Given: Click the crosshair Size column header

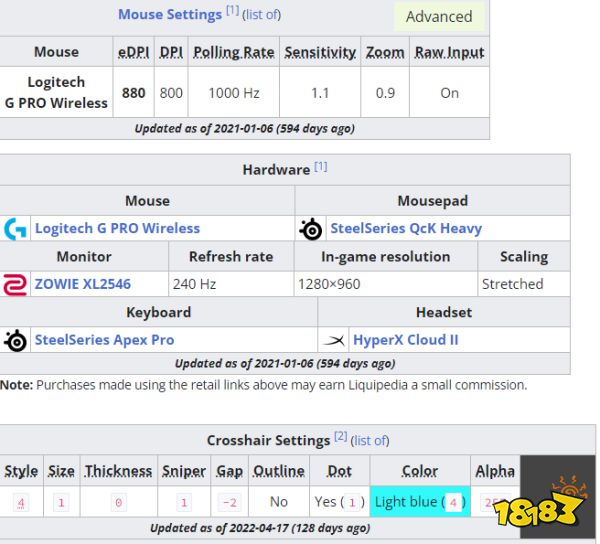Looking at the screenshot, I should coord(61,471).
